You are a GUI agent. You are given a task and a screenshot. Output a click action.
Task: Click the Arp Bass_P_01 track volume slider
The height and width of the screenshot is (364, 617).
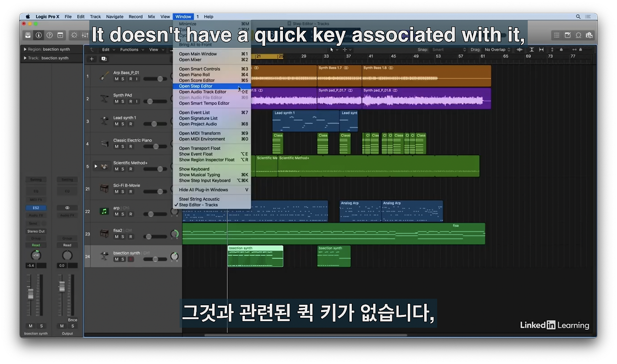[x=155, y=79]
